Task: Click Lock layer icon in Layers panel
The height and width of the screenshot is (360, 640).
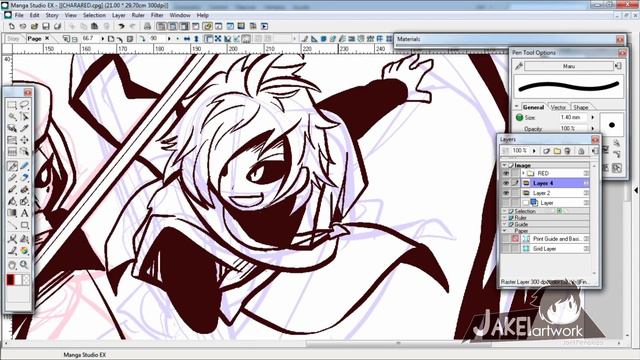Action: click(581, 151)
